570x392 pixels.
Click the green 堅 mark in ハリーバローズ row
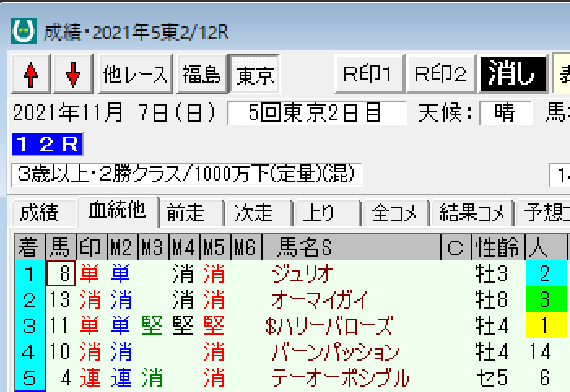click(152, 325)
